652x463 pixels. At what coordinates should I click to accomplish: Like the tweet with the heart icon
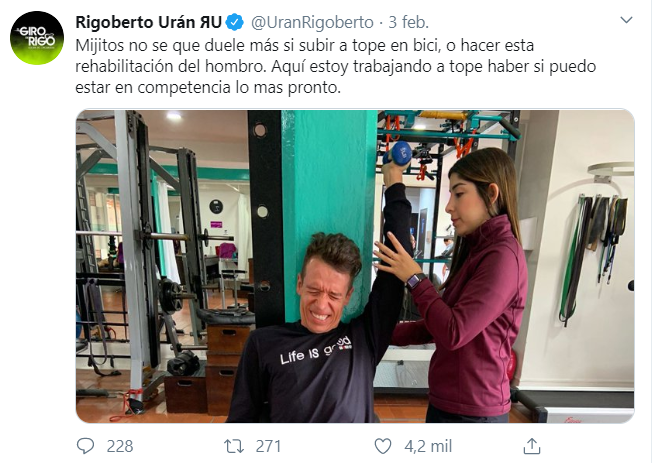point(383,446)
